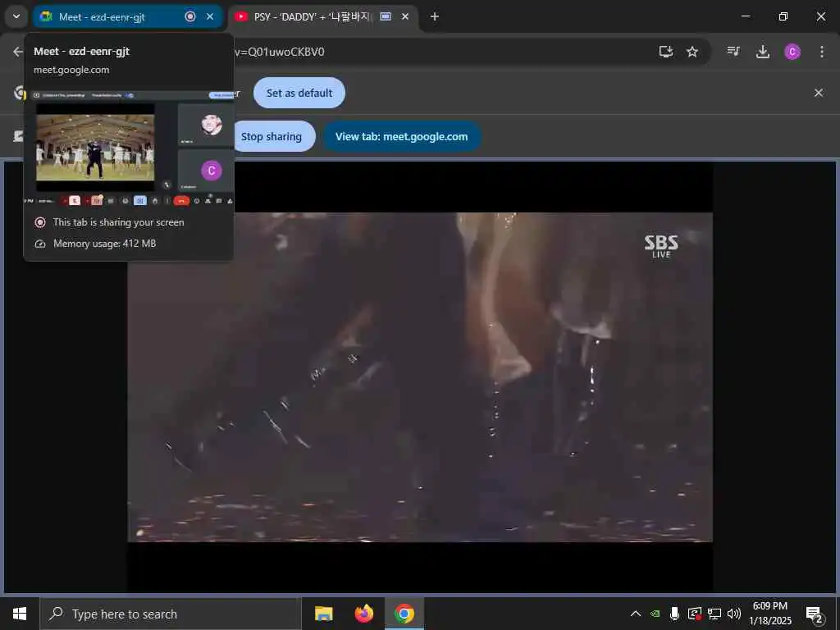The width and height of the screenshot is (840, 630).
Task: Open a new tab with plus button
Action: tap(435, 16)
